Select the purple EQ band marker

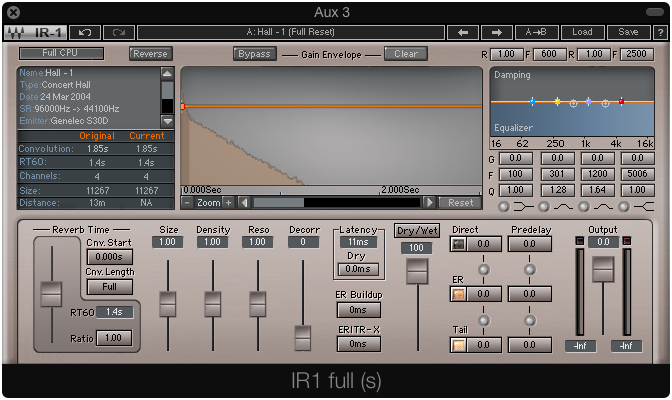[588, 102]
